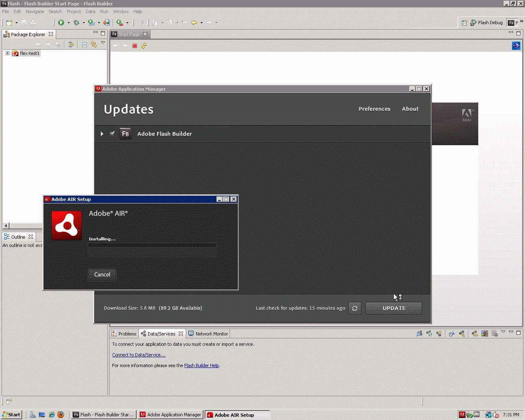Click the New wizard toolbar icon
525x420 pixels.
click(x=9, y=23)
